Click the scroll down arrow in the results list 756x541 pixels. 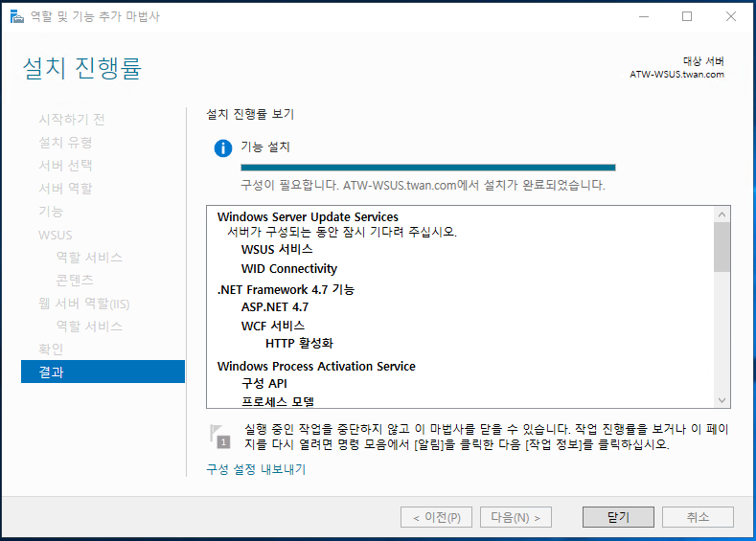tap(722, 400)
